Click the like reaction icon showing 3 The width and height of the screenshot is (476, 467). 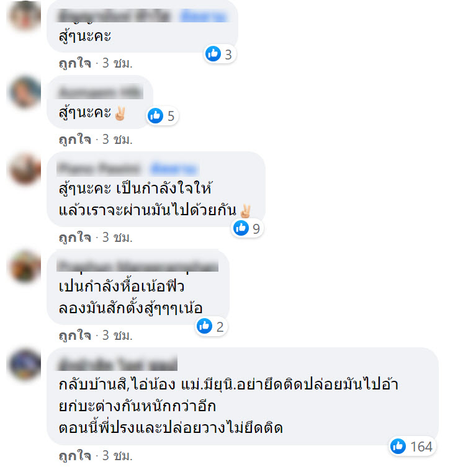click(213, 54)
